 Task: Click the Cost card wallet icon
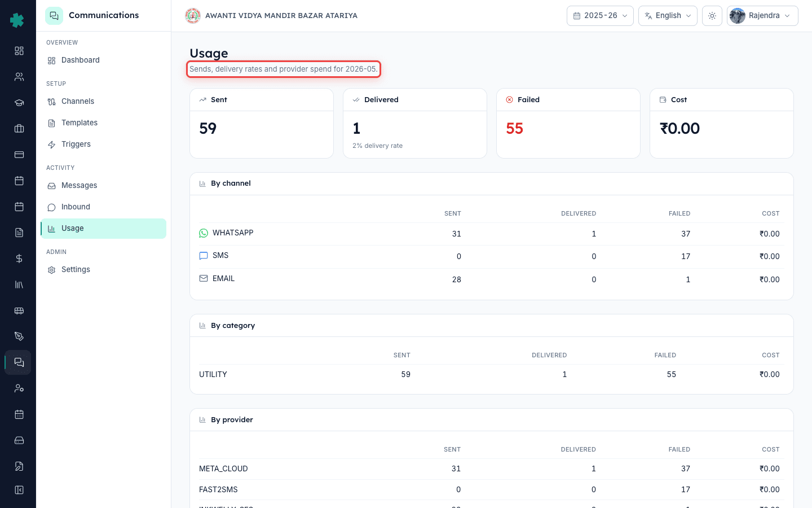tap(663, 100)
